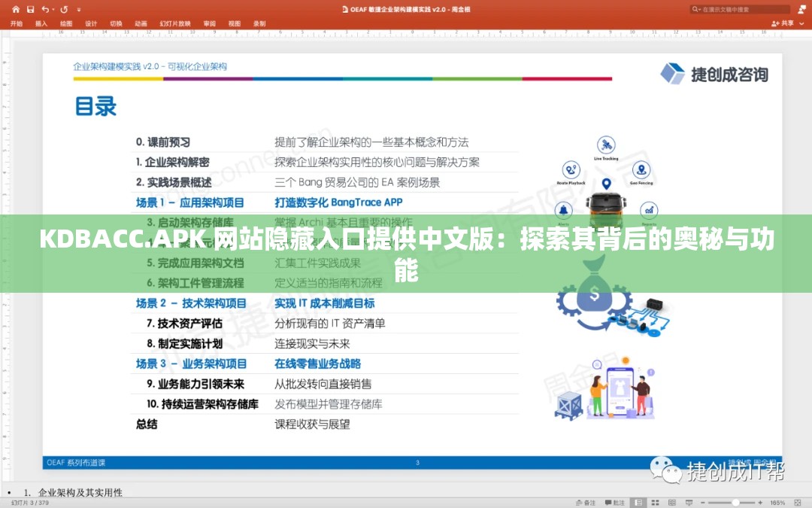Collapse the ribbon with the chevron beside 共享
The image size is (812, 508).
point(802,24)
